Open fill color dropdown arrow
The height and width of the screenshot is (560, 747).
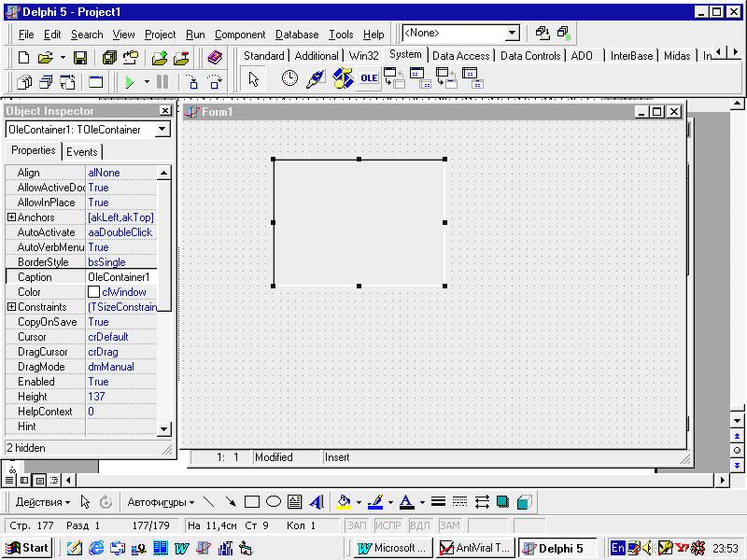click(359, 502)
